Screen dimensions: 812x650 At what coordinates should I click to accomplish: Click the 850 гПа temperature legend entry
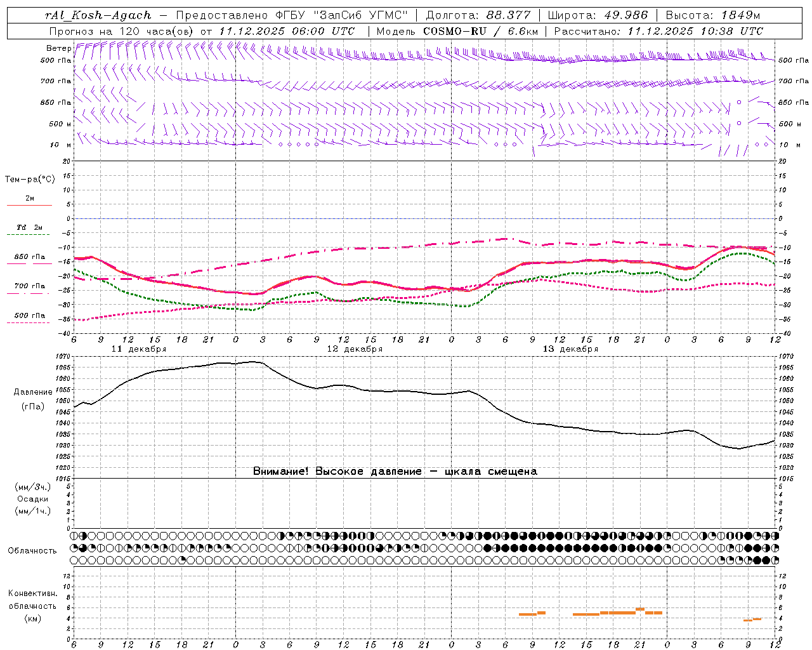point(29,260)
